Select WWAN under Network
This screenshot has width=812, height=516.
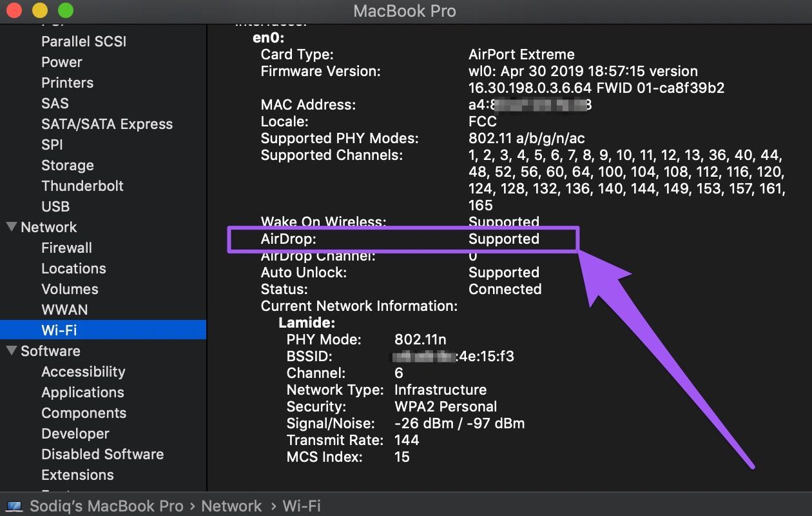64,310
